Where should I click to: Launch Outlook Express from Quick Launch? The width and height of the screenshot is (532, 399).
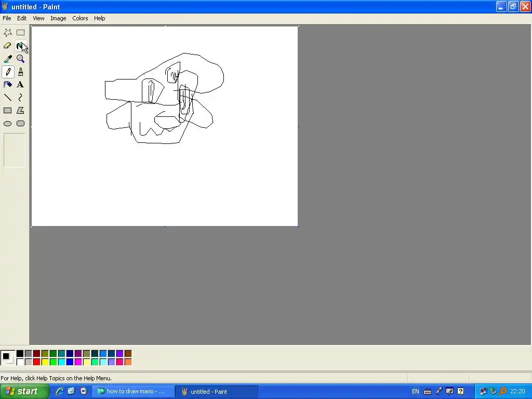71,391
